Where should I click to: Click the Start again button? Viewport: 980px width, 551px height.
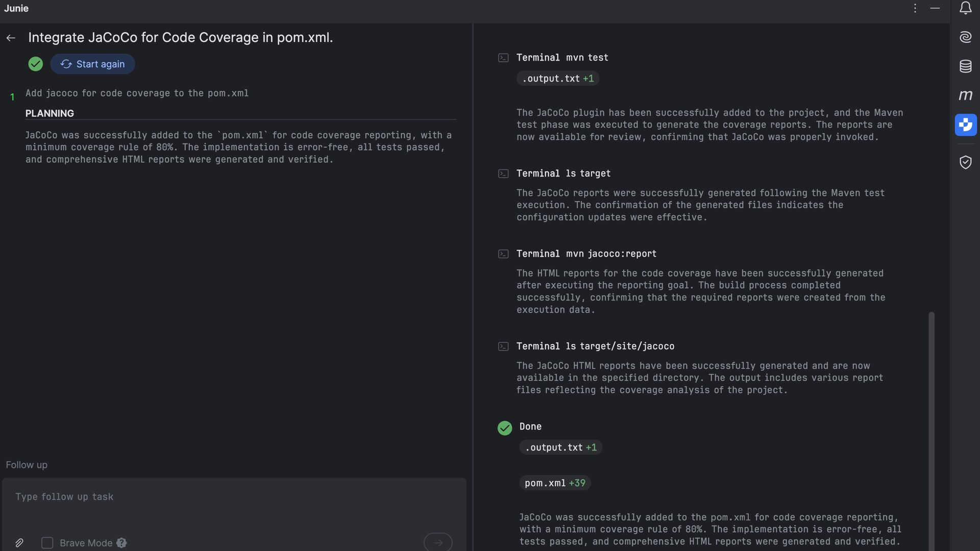[x=92, y=64]
